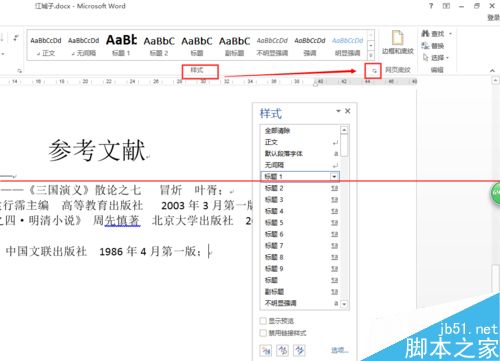Select 标题 4 in the Styles pane list
The image size is (500, 361).
[300, 211]
